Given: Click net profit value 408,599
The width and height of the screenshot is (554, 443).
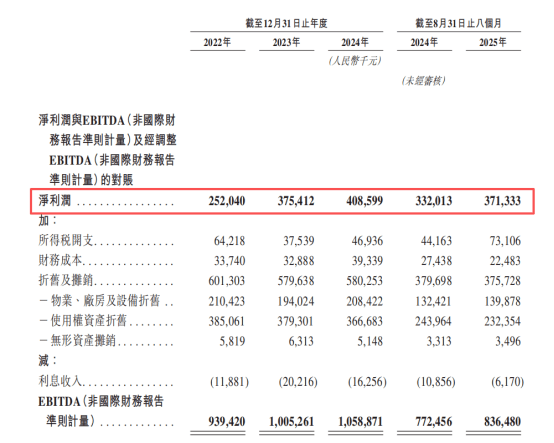Looking at the screenshot, I should pyautogui.click(x=365, y=201).
